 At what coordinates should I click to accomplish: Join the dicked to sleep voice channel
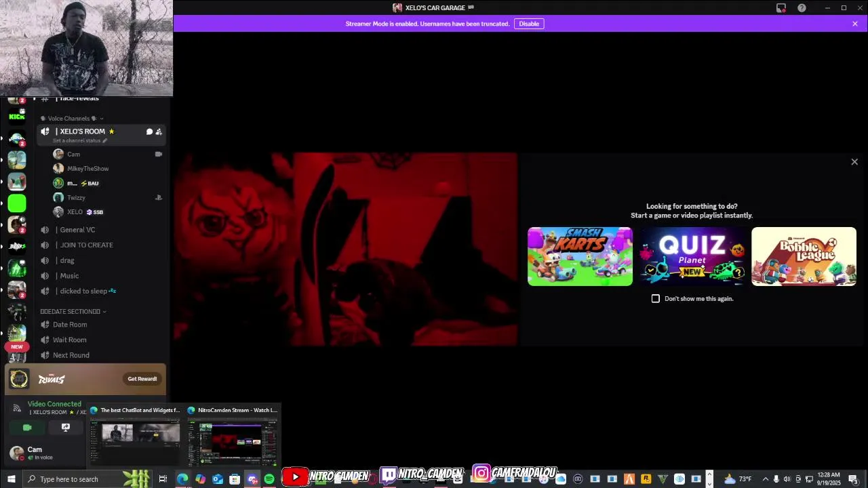coord(101,291)
